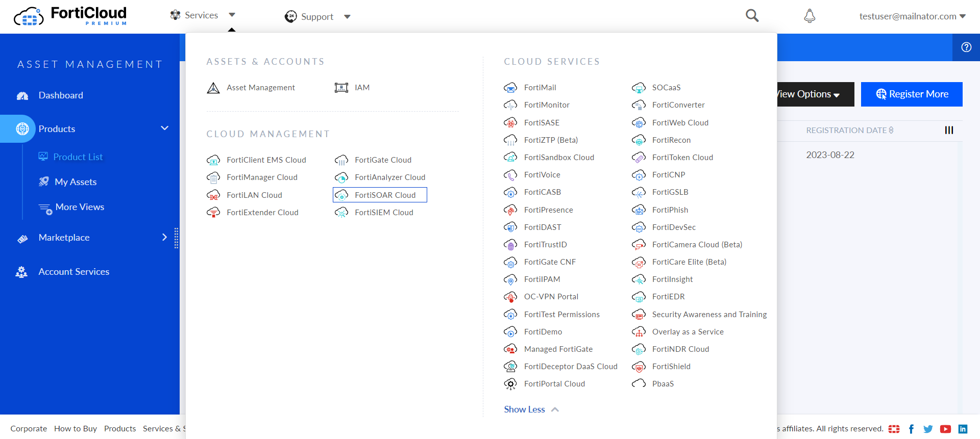Click the FortiPortal Cloud gear icon
Image resolution: width=980 pixels, height=439 pixels.
click(x=510, y=384)
